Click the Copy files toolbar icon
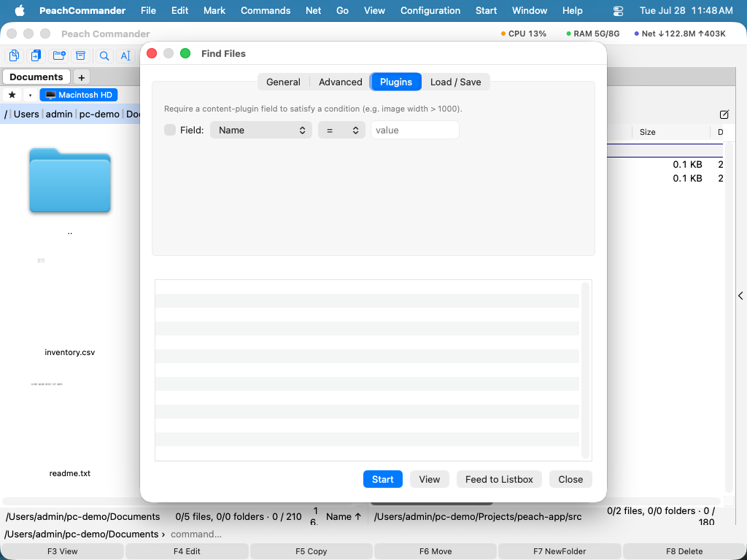Screen dimensions: 747x560 [x=15, y=55]
